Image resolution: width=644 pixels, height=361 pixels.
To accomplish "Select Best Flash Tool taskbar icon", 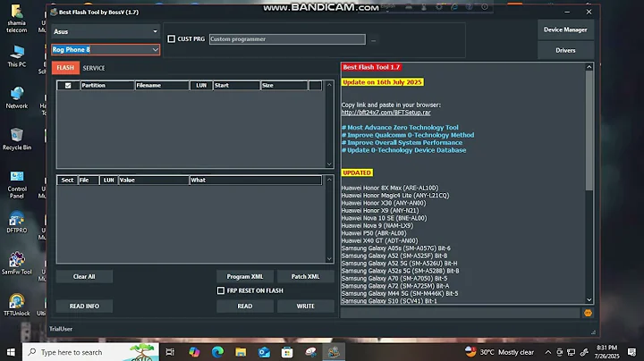I will (x=334, y=352).
